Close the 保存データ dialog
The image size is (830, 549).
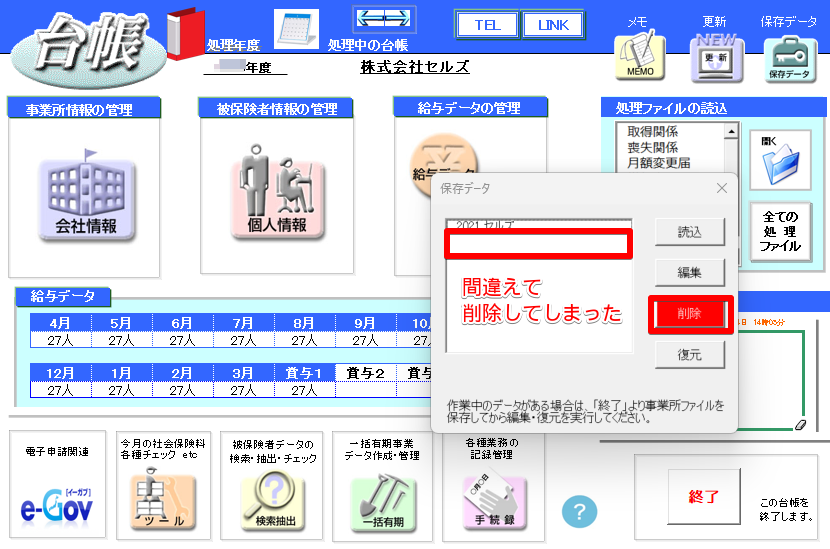pyautogui.click(x=721, y=188)
